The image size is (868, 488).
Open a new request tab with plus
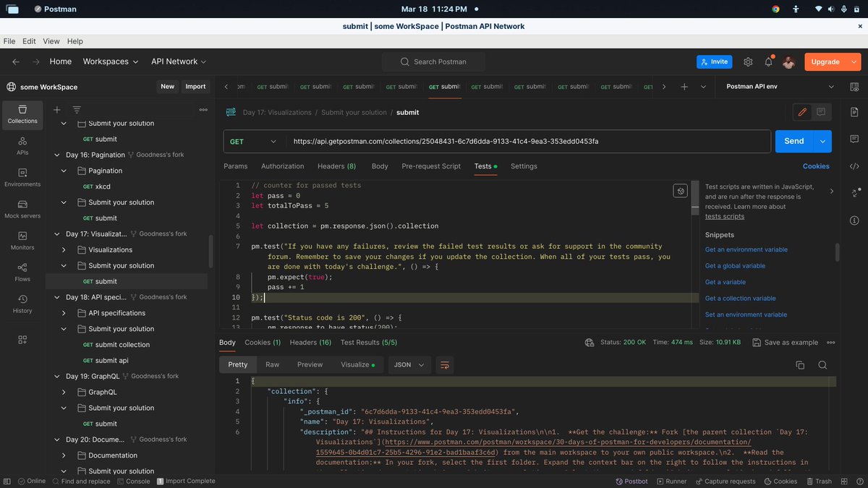(684, 87)
